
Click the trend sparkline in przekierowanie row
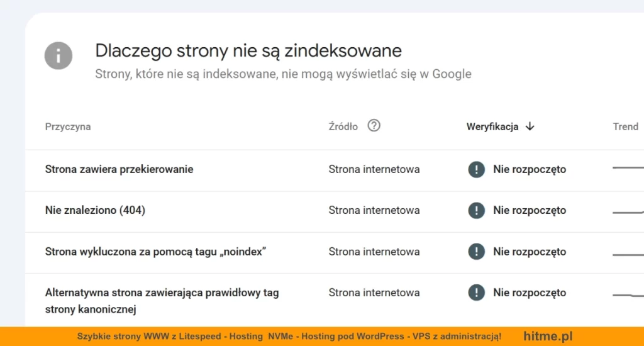pos(628,168)
